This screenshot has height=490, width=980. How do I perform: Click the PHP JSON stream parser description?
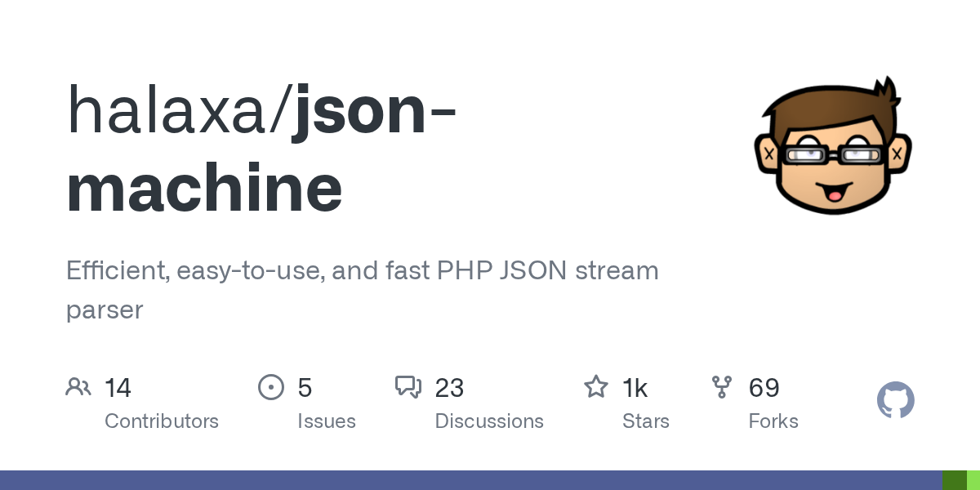click(362, 289)
